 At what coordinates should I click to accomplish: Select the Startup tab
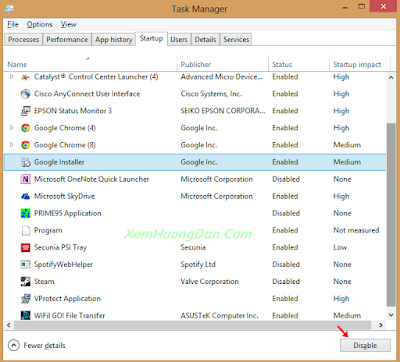point(151,39)
